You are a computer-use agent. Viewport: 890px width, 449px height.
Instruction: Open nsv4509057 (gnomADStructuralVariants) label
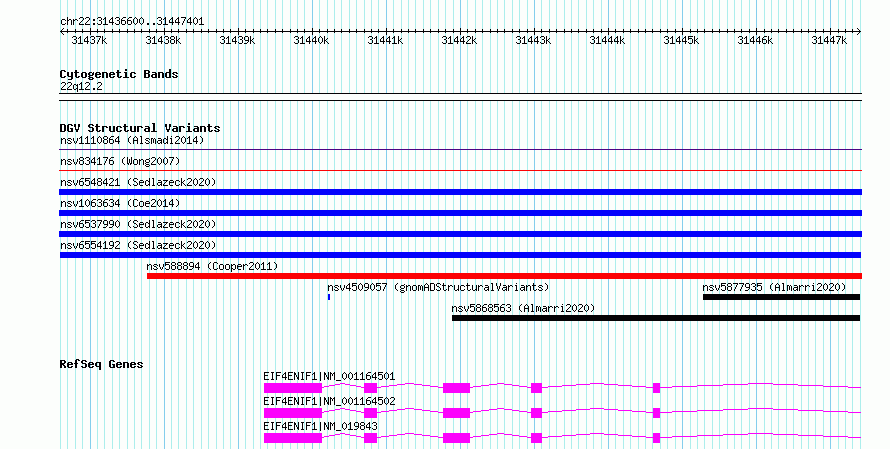point(438,287)
